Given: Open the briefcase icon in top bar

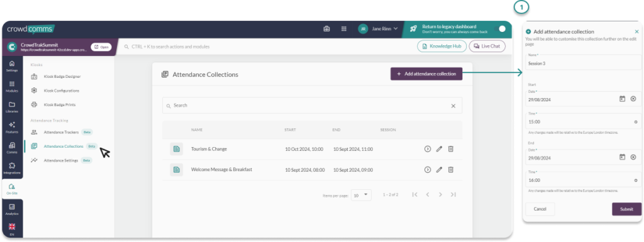Looking at the screenshot, I should pos(327,29).
